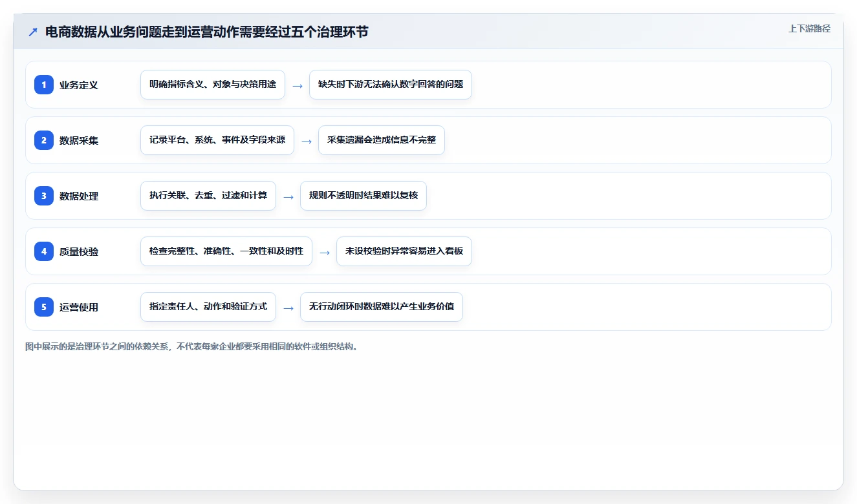Click the footnote starting 图中展示的是治理环节
The image size is (857, 504).
point(191,347)
